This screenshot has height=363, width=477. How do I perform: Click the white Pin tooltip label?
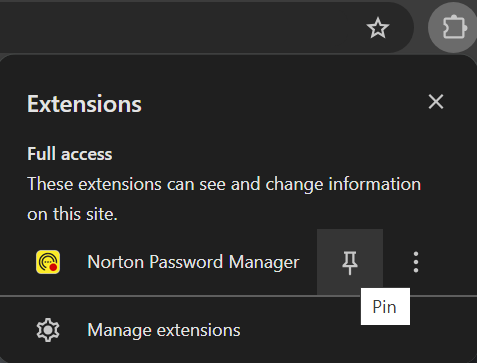[385, 307]
